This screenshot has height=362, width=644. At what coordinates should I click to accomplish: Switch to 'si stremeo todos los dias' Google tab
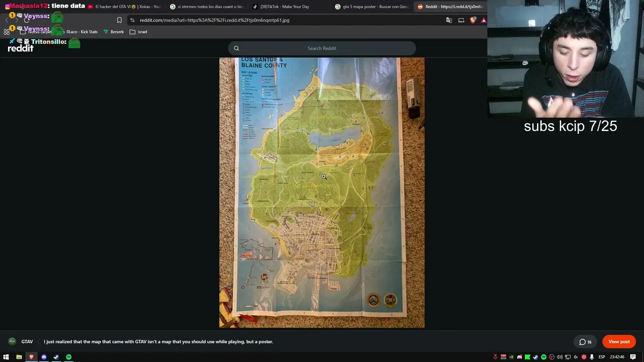pos(207,7)
